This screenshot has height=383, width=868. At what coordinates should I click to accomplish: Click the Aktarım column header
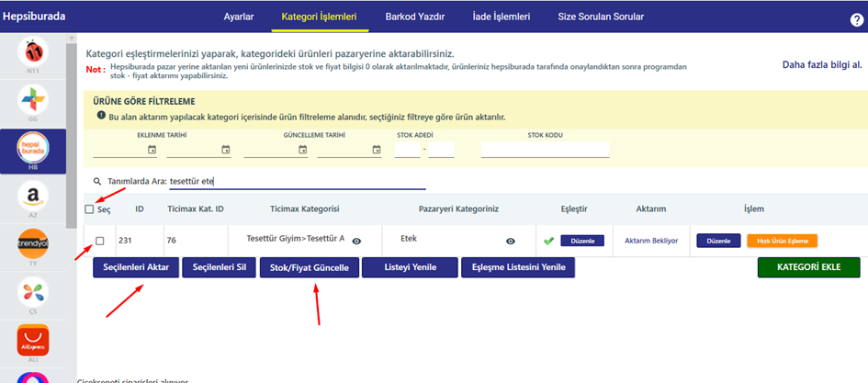[651, 208]
